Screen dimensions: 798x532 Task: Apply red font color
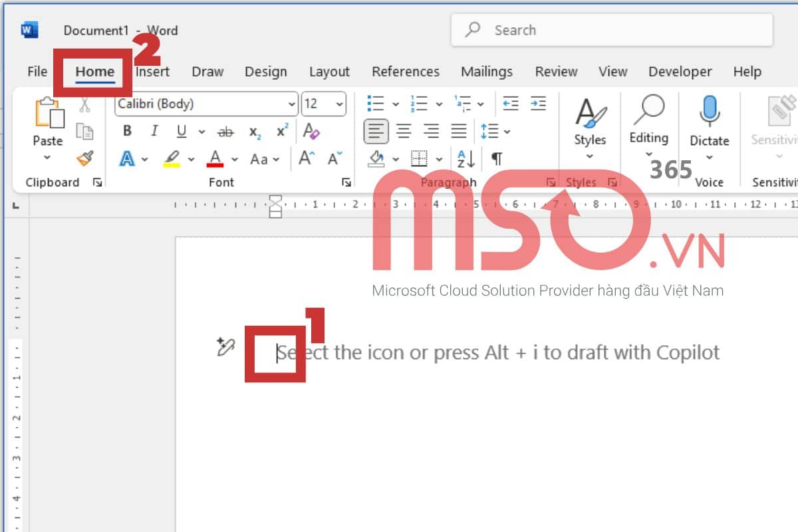click(215, 159)
